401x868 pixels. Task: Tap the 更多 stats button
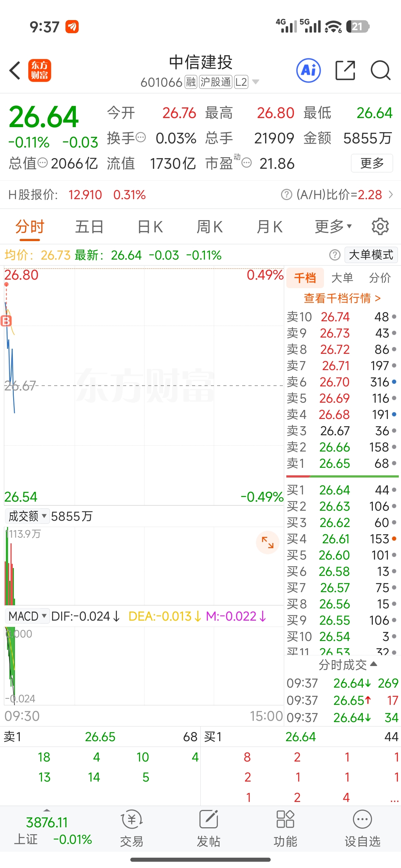372,163
